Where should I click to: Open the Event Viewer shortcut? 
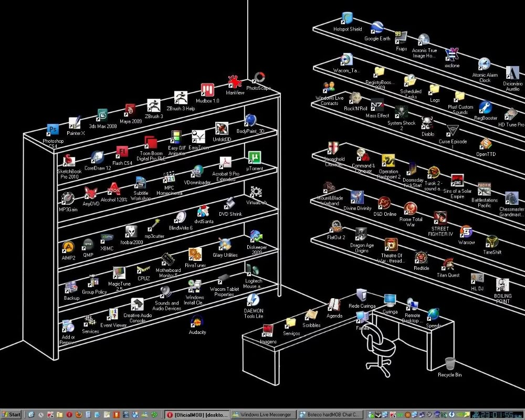(113, 314)
